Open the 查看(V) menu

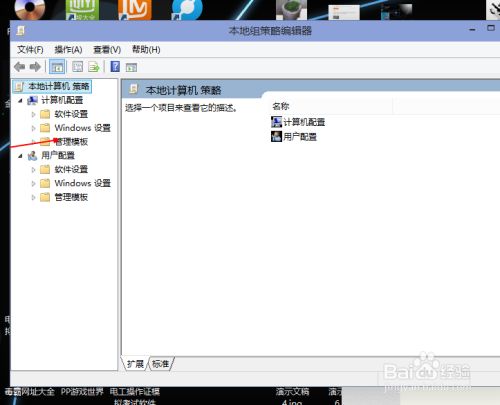[x=107, y=50]
